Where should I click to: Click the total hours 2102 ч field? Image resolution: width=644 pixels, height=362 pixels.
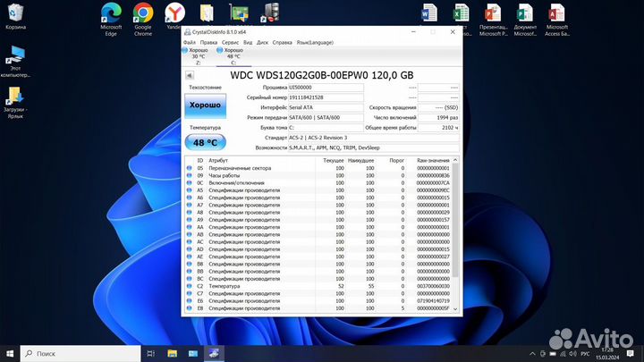click(438, 128)
